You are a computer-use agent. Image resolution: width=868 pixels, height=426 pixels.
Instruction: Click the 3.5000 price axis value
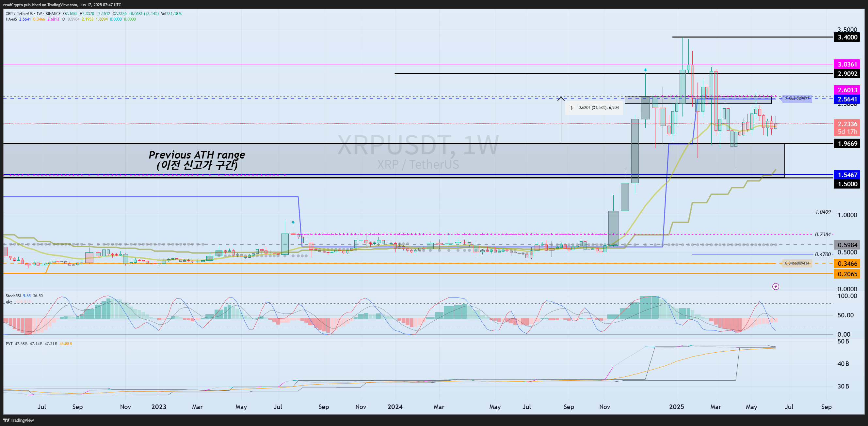tap(847, 30)
